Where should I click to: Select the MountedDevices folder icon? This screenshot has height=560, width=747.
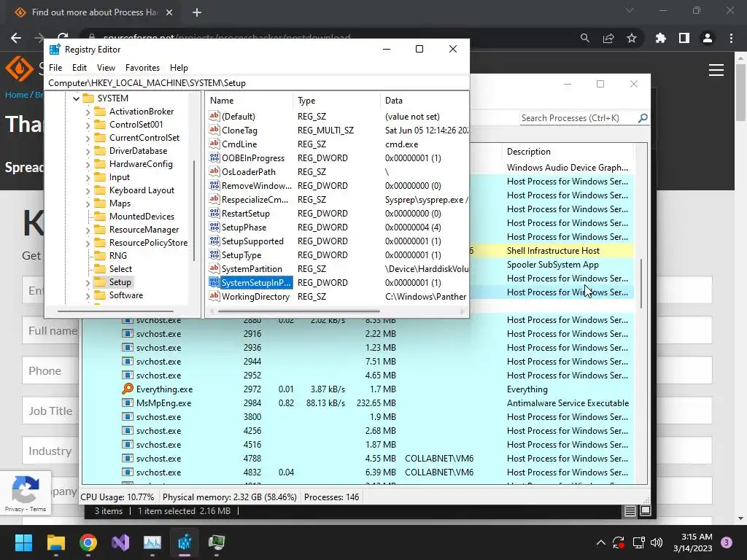tap(100, 216)
